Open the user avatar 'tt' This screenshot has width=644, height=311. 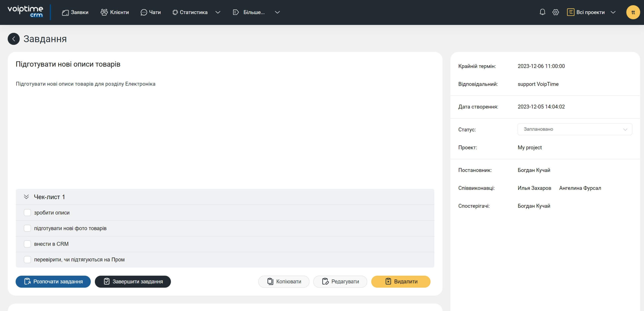(x=633, y=12)
